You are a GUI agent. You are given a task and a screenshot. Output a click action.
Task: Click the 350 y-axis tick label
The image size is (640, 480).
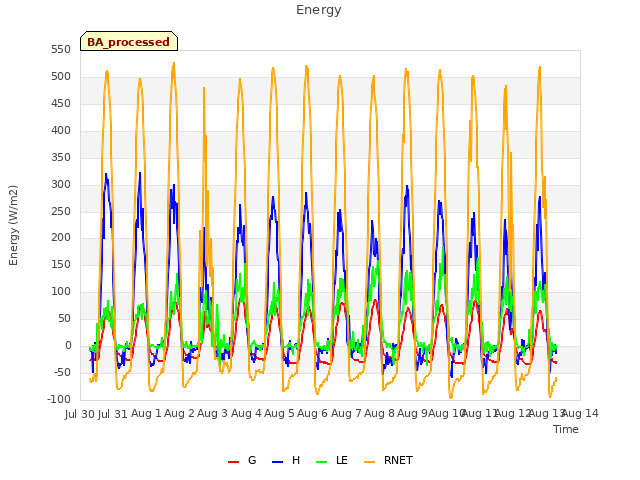[61, 158]
